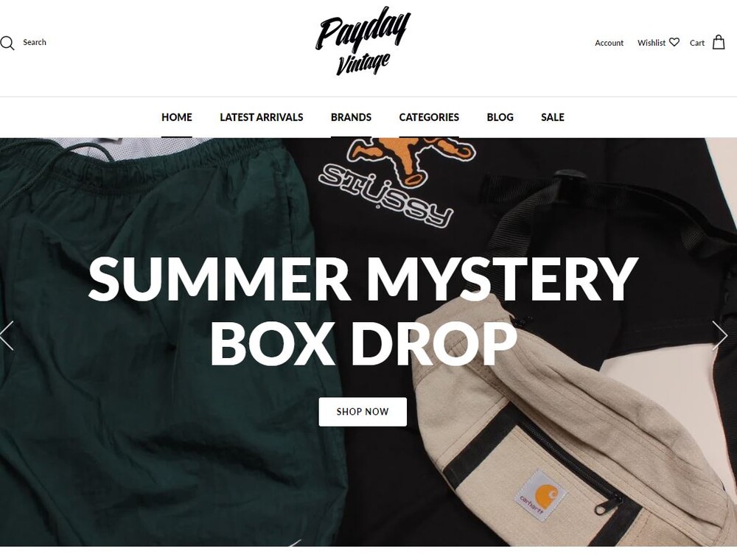The height and width of the screenshot is (560, 737).
Task: Expand the Brands menu
Action: pyautogui.click(x=351, y=117)
